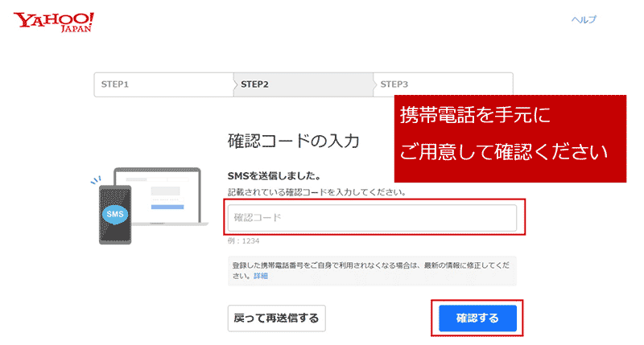Focus the 確認コード input field
The image size is (644, 345).
tap(371, 218)
